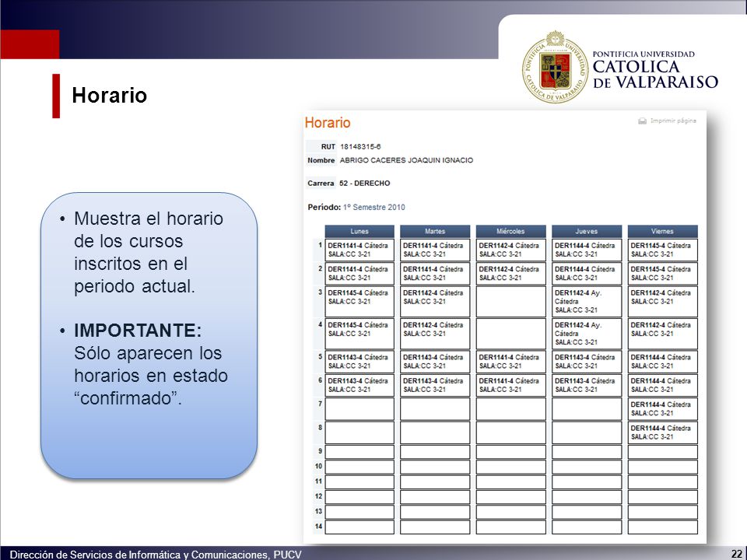Click Viernes period 1 DER1145-4 Cátedra cell

662,250
